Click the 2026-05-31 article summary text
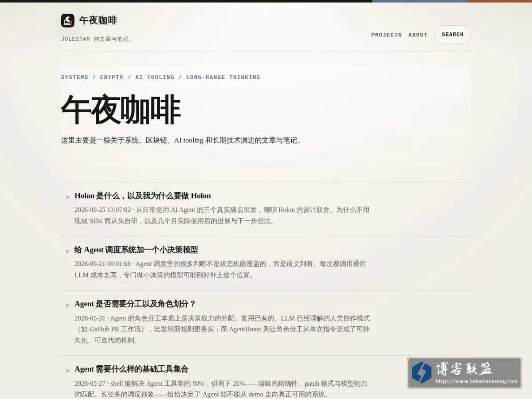Screen dimensions: 532x399 (x=222, y=329)
